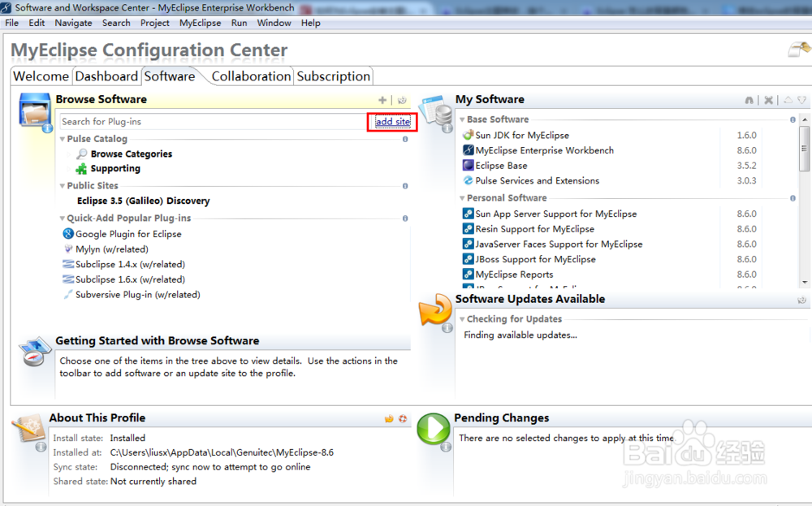Switch to the Dashboard tab
The height and width of the screenshot is (506, 812).
point(106,76)
